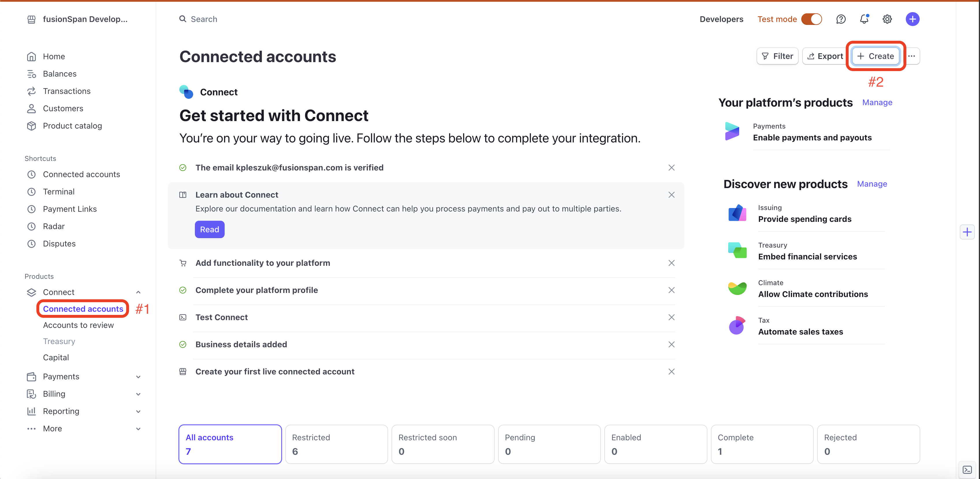
Task: Open the notifications bell
Action: pos(864,19)
